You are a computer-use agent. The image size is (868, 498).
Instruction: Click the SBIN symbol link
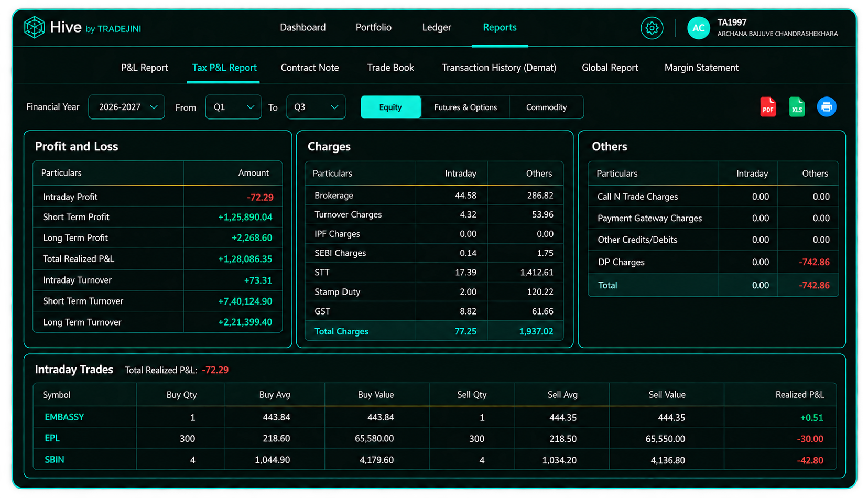(x=55, y=460)
